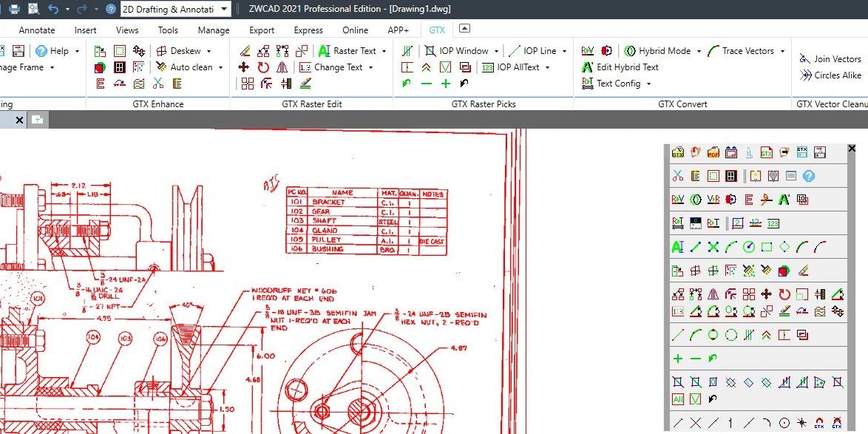This screenshot has height=434, width=868.
Task: Click the All pick icon in the floating toolbar
Action: click(x=677, y=399)
